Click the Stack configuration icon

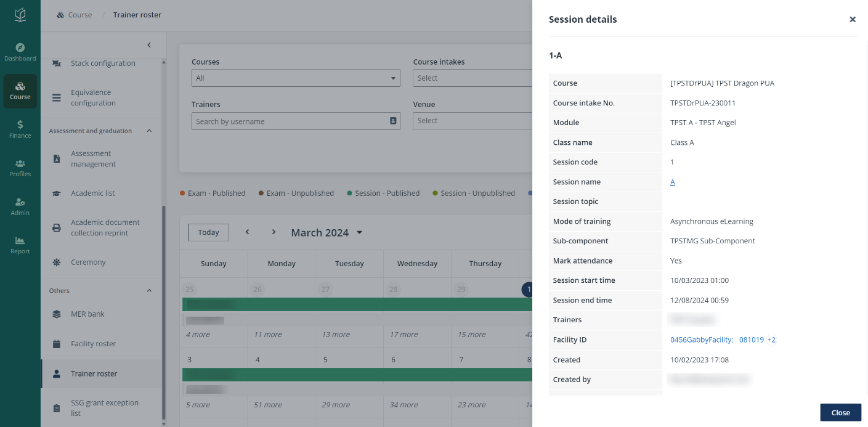(x=57, y=63)
